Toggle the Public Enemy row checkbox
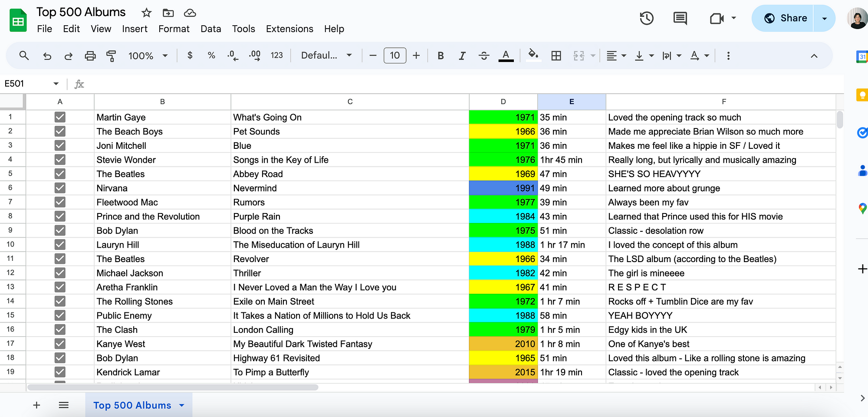Image resolution: width=868 pixels, height=417 pixels. tap(60, 315)
